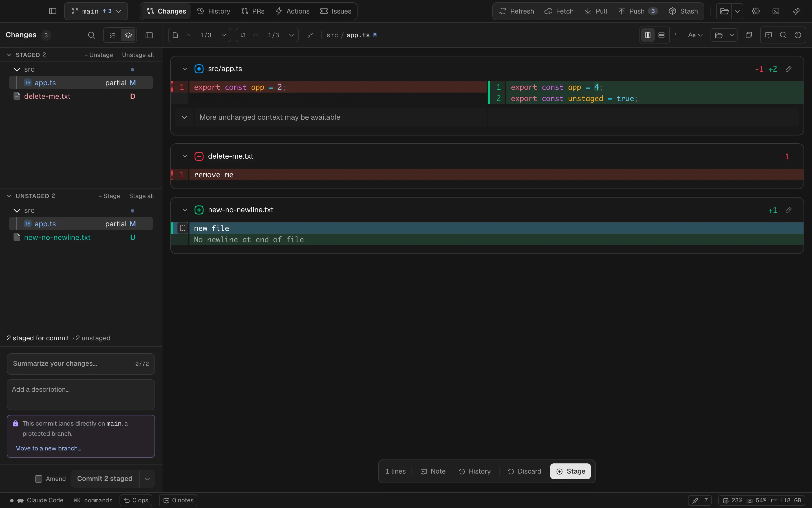Click the Summarize your changes field
The image size is (812, 508).
pyautogui.click(x=81, y=364)
